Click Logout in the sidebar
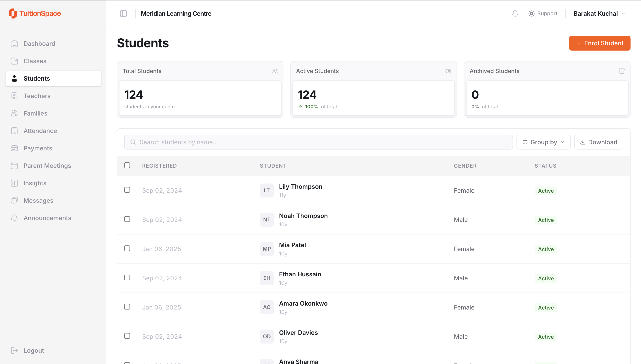The width and height of the screenshot is (641, 364). (x=27, y=350)
